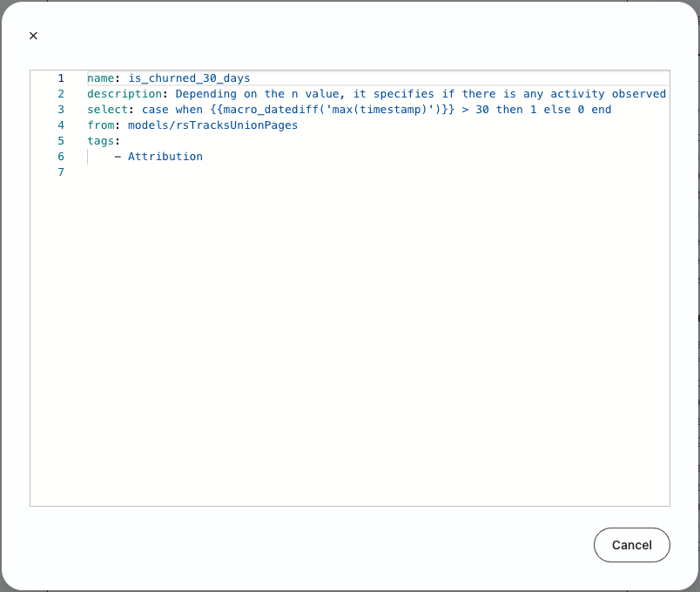The image size is (700, 592).
Task: Click the empty line number 7
Action: click(x=61, y=172)
